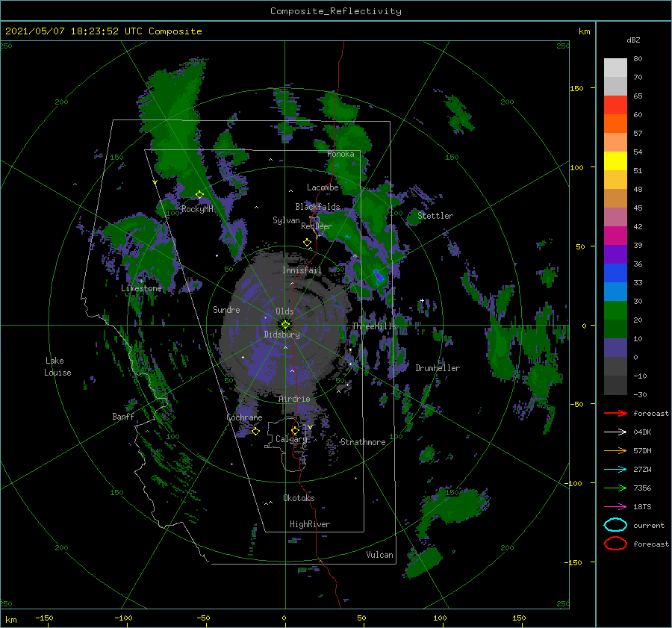Viewport: 672px width, 628px height.
Task: Click the light gray 80-70 dBZ swatch
Action: [615, 68]
